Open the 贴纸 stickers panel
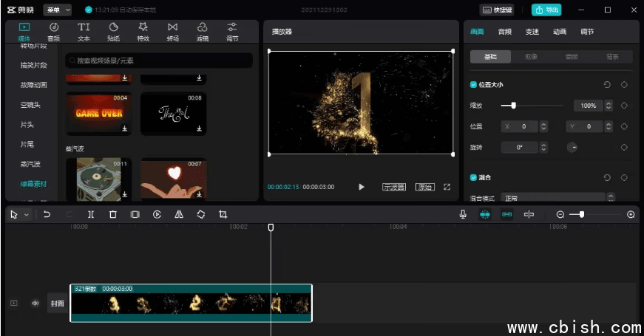 click(x=114, y=31)
